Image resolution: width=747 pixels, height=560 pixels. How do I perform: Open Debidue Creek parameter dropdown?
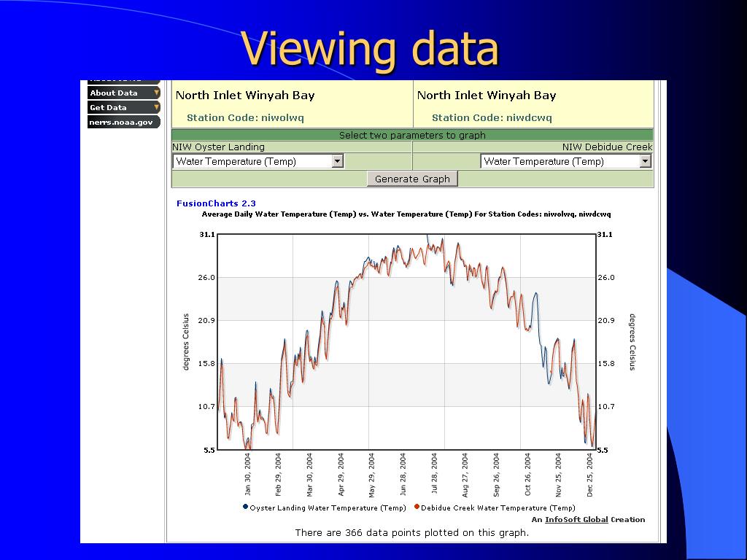(566, 161)
